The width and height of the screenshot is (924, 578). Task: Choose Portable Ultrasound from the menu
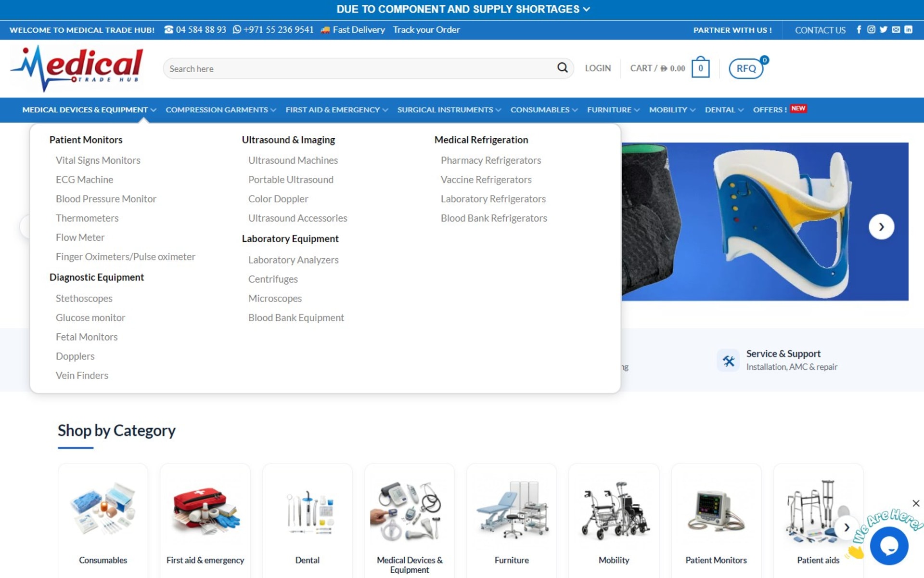(291, 180)
